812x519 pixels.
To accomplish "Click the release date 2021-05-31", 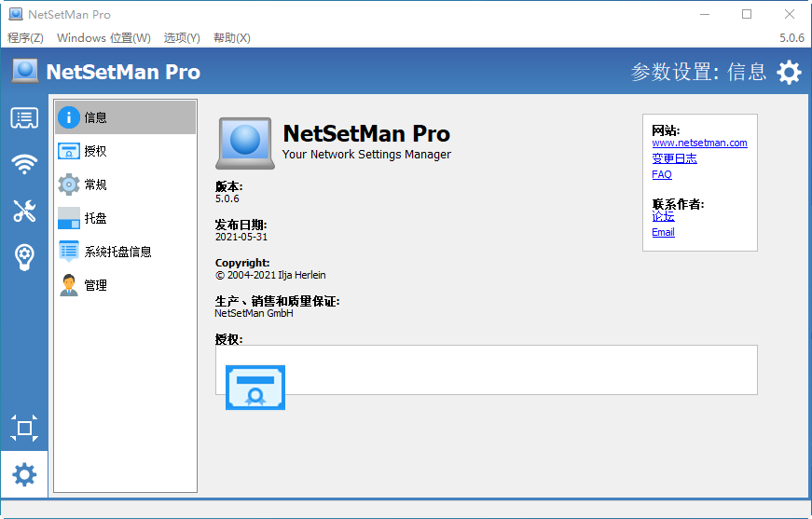I will (241, 237).
